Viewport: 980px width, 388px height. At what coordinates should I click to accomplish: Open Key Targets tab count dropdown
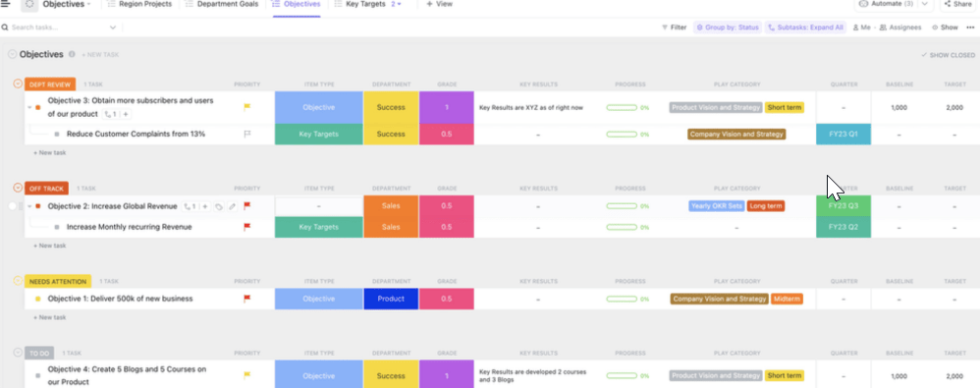pyautogui.click(x=397, y=4)
